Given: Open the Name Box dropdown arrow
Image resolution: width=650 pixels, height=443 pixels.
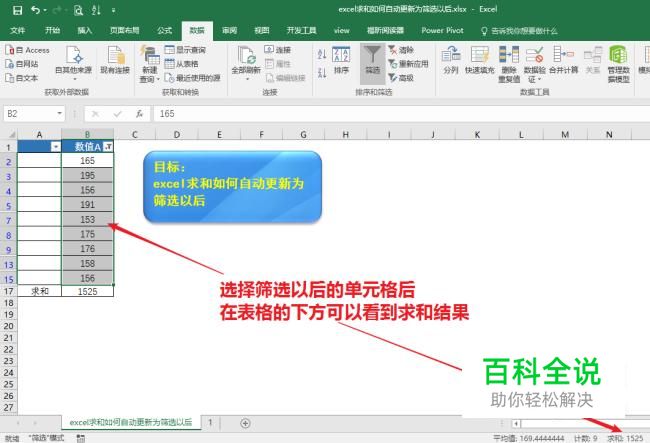Looking at the screenshot, I should [60, 114].
